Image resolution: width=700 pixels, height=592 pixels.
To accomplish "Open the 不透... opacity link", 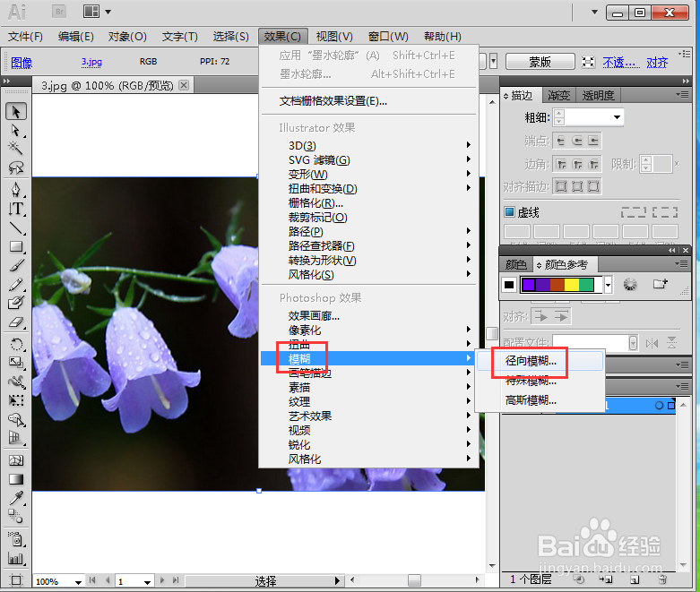I will coord(621,63).
